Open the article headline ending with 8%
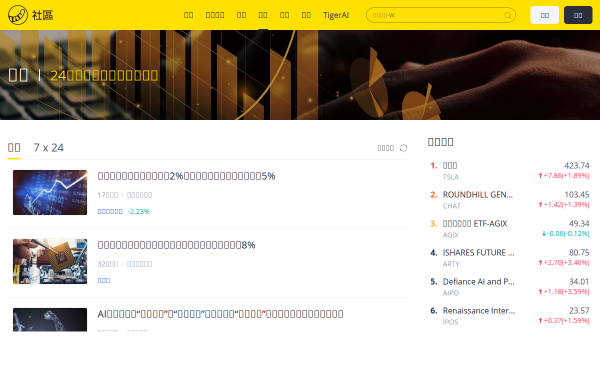This screenshot has width=600, height=375. click(x=176, y=245)
